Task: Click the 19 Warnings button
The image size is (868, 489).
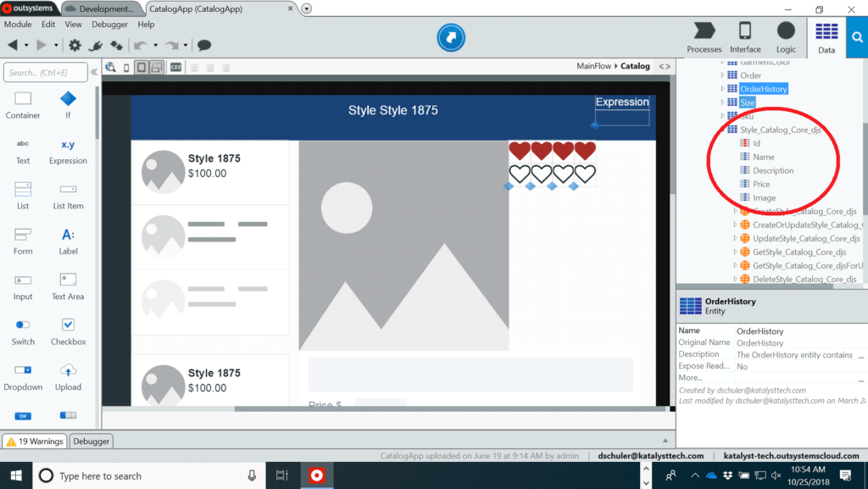Action: tap(35, 441)
